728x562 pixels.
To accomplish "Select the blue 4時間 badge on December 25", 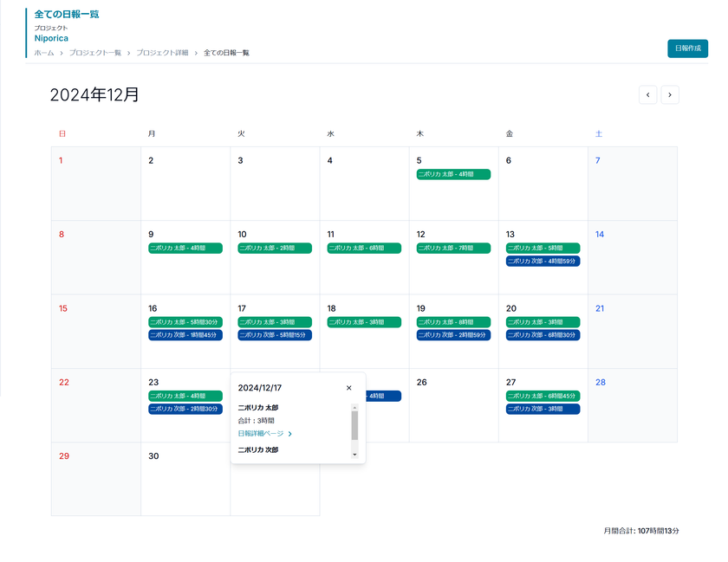I will coord(383,396).
